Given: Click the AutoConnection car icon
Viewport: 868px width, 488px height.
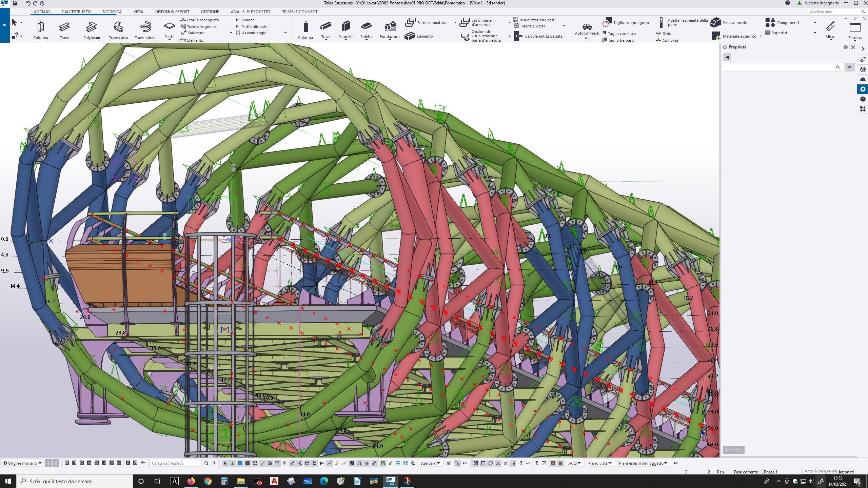Looking at the screenshot, I should click(587, 27).
